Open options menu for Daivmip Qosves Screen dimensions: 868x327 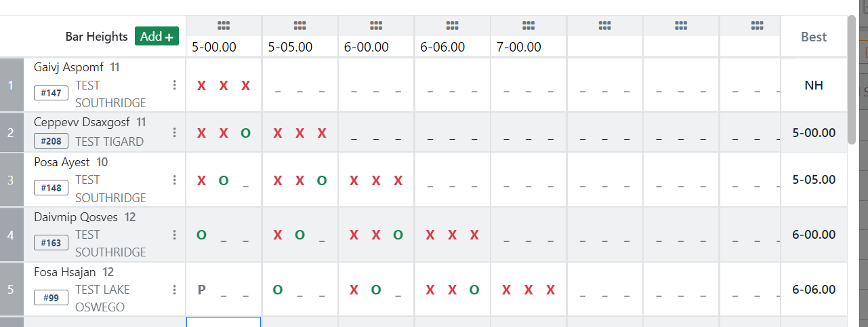tap(174, 235)
